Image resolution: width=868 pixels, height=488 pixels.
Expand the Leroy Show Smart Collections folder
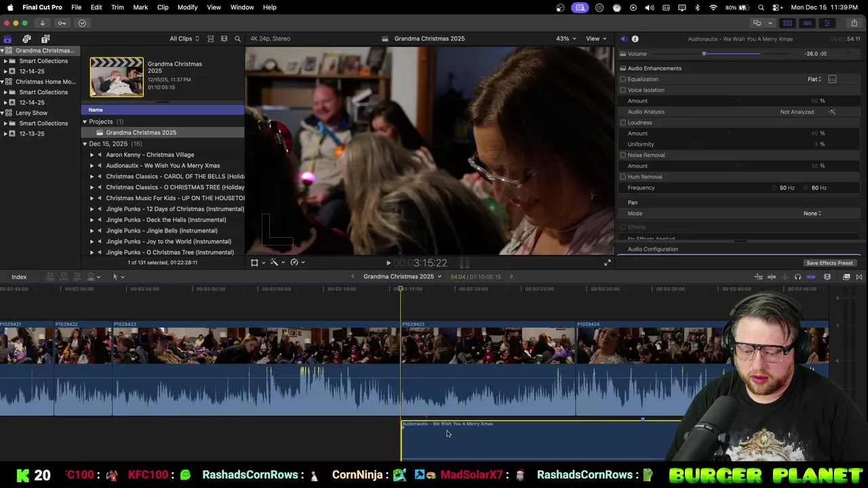pos(5,123)
